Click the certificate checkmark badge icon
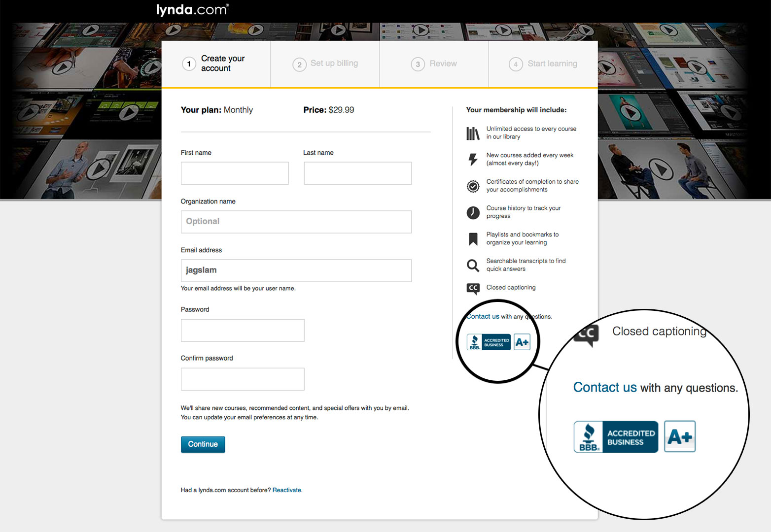 point(473,186)
